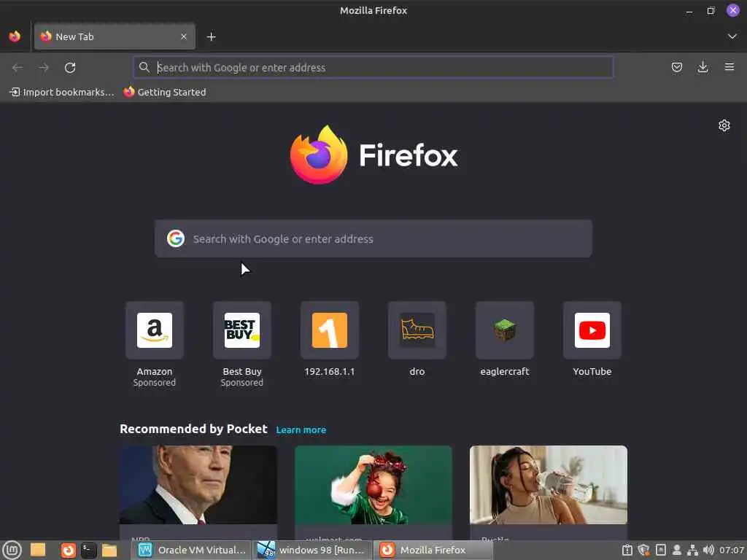The width and height of the screenshot is (747, 560).
Task: Focus the address bar search field
Action: point(373,68)
